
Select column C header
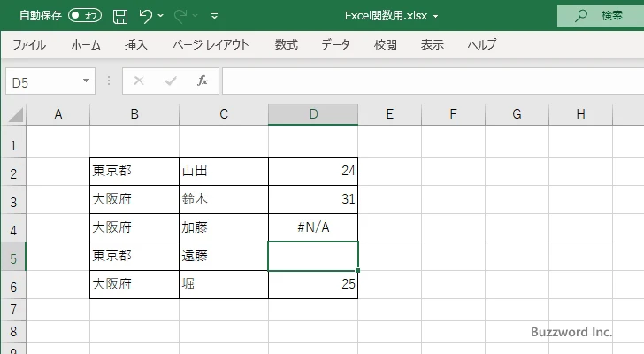[x=224, y=114]
